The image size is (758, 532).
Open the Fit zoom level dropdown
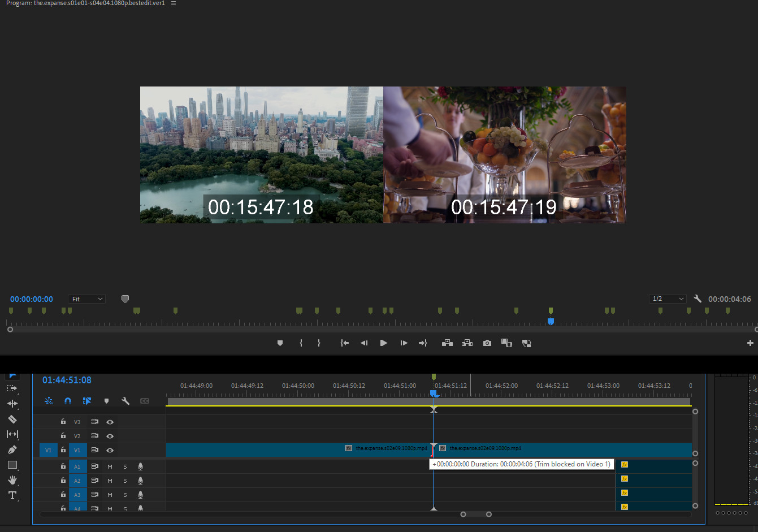click(86, 299)
